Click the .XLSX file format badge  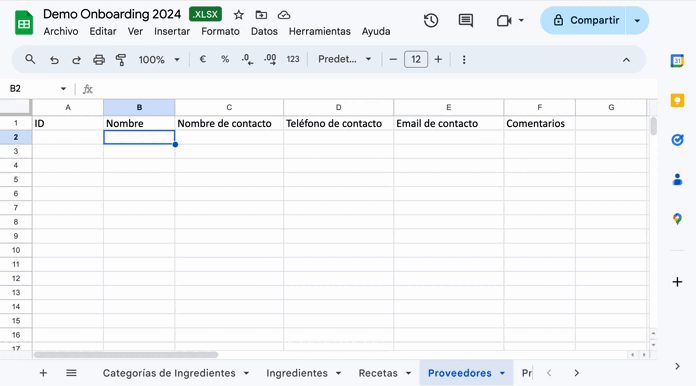coord(206,14)
